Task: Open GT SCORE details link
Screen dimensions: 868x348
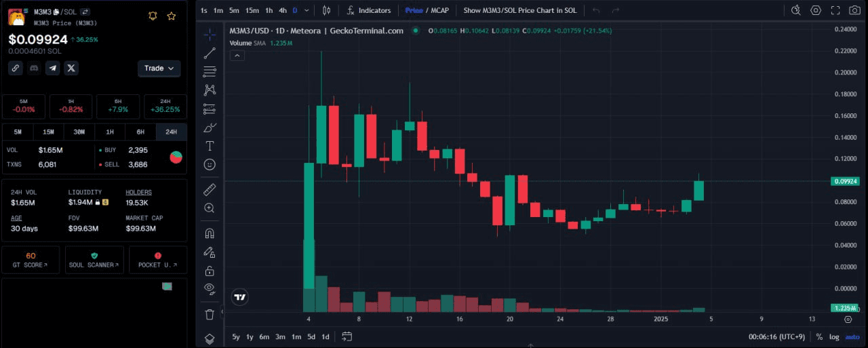Action: [31, 260]
